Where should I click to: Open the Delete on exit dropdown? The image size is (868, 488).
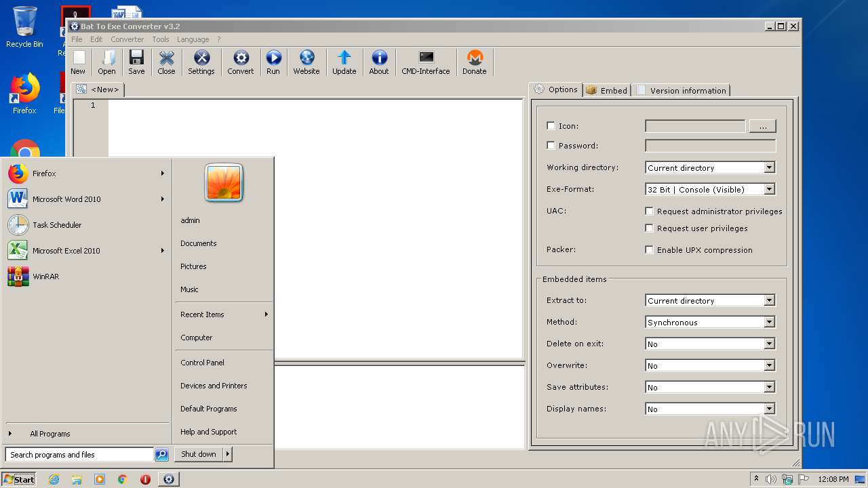tap(710, 344)
